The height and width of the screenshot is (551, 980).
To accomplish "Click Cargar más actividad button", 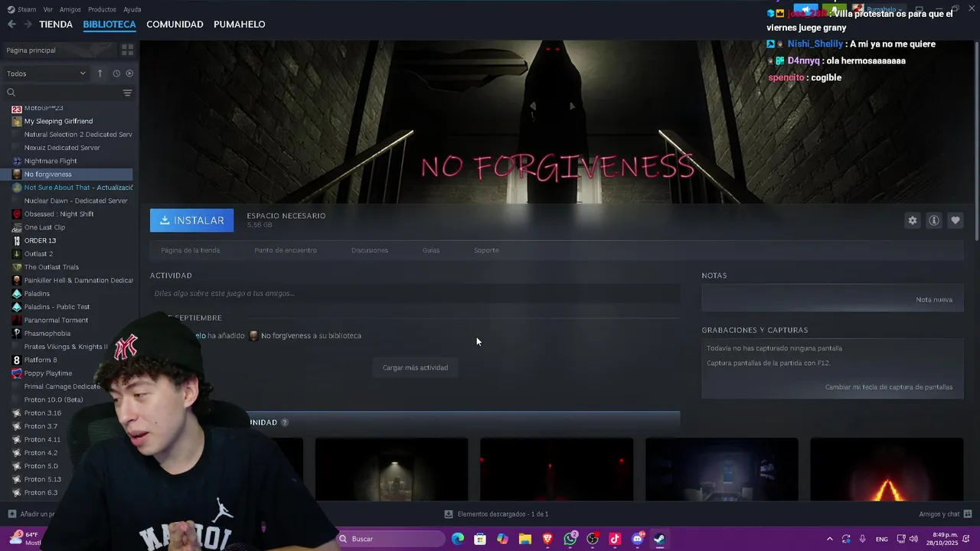I will click(415, 367).
